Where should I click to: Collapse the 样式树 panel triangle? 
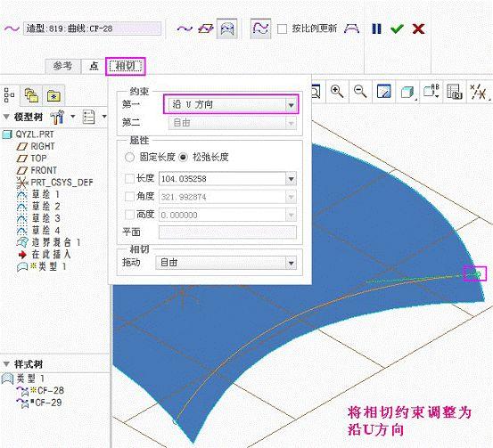[x=6, y=364]
